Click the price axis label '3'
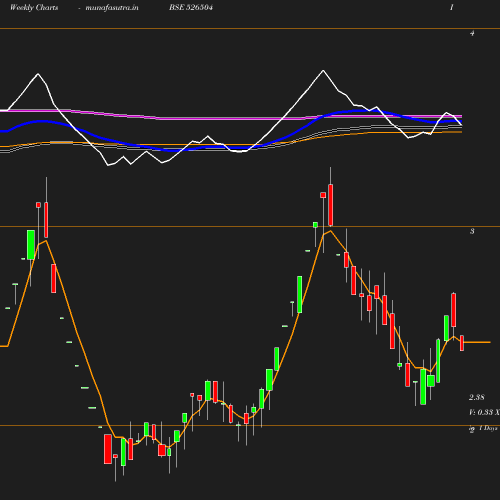 (x=472, y=231)
